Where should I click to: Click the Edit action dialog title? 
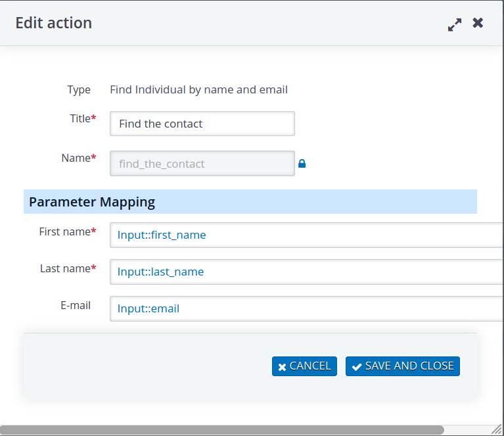click(x=54, y=23)
